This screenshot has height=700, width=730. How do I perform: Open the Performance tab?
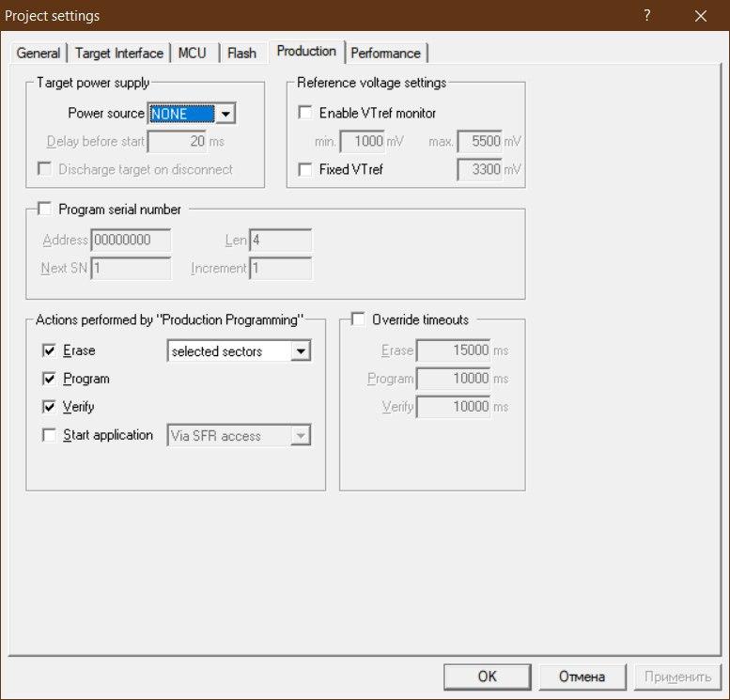click(385, 53)
